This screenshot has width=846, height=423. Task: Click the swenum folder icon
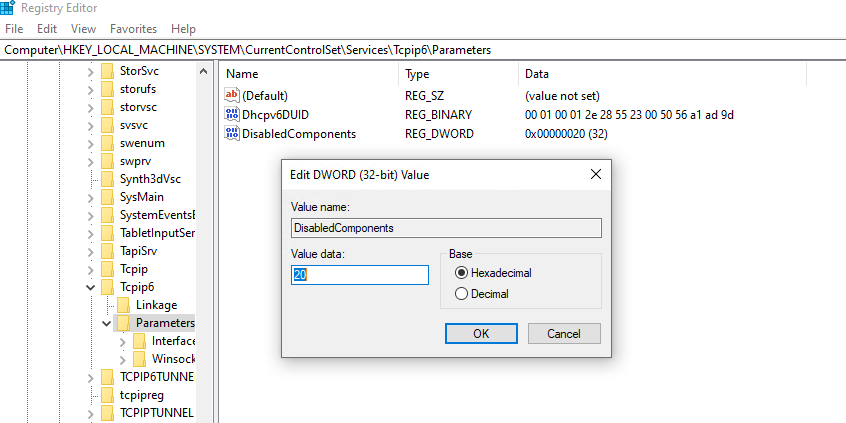(x=108, y=143)
